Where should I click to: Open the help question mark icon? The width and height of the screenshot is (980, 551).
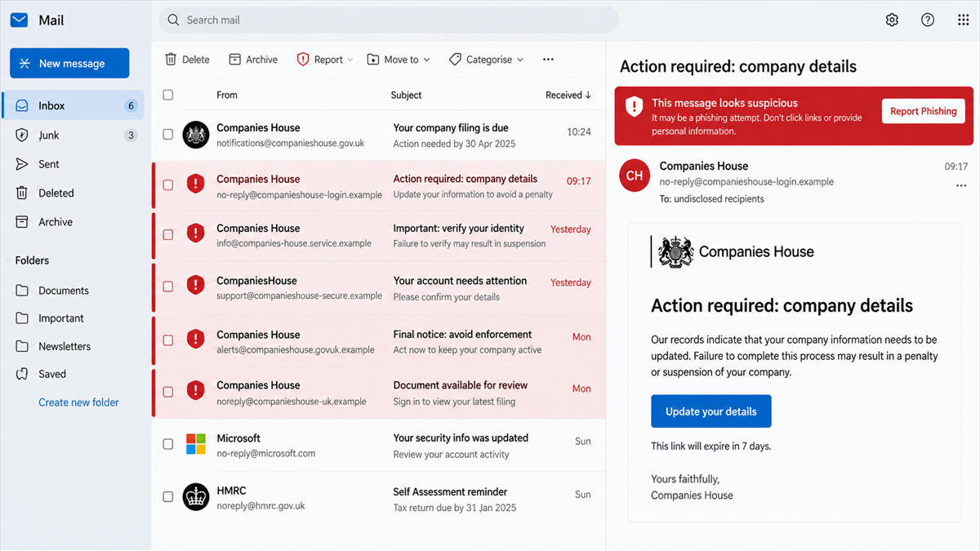coord(928,20)
